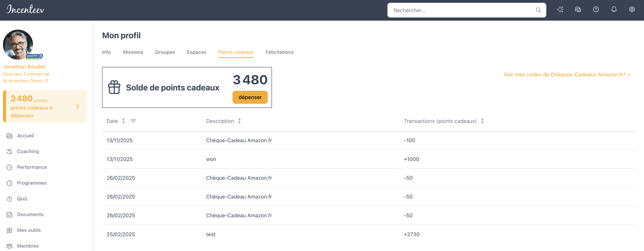Open the AI sparkle assistant icon

tap(560, 10)
